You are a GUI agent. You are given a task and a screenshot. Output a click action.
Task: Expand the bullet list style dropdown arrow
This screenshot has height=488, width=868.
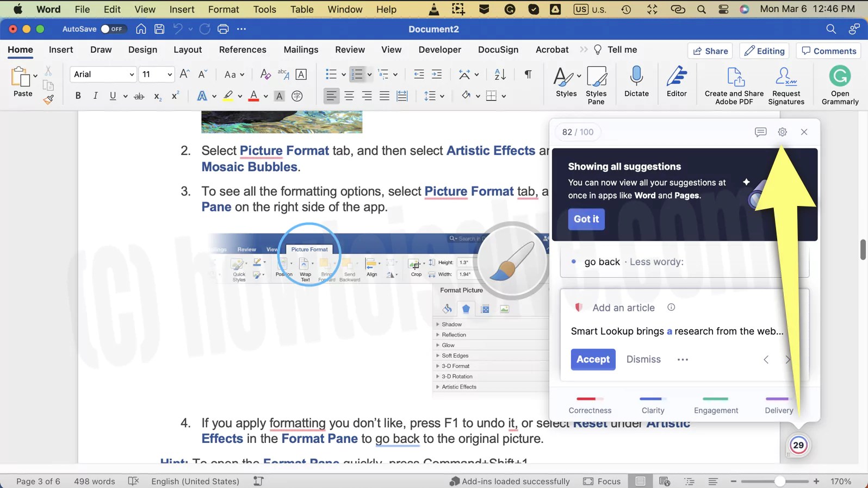coord(344,74)
